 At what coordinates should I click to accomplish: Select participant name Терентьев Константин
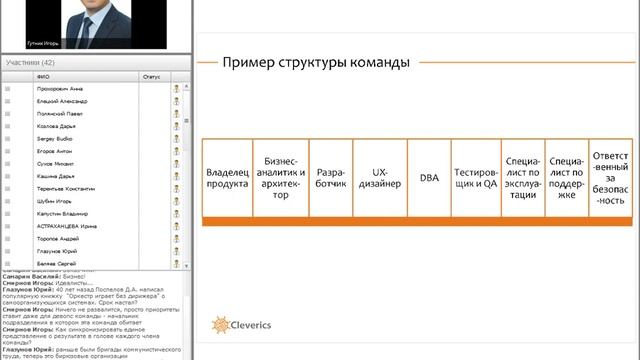66,189
